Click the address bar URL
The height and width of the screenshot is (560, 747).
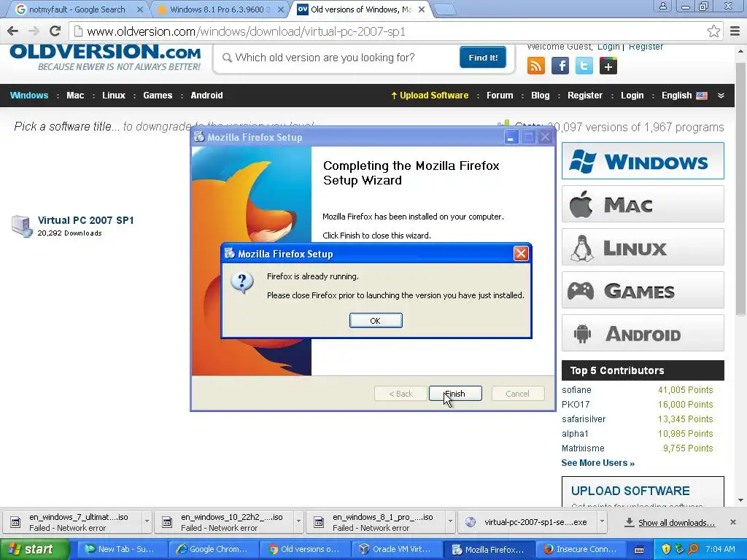point(246,31)
